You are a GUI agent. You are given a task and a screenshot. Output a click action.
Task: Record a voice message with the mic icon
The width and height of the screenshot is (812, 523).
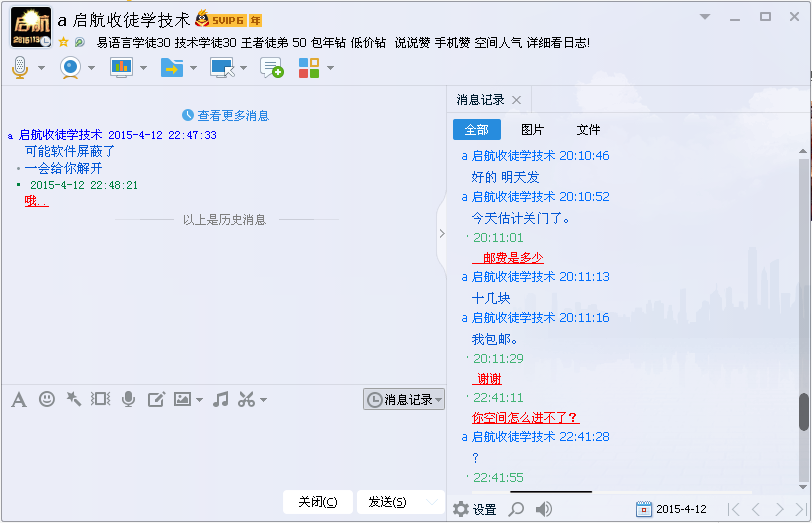(x=128, y=399)
